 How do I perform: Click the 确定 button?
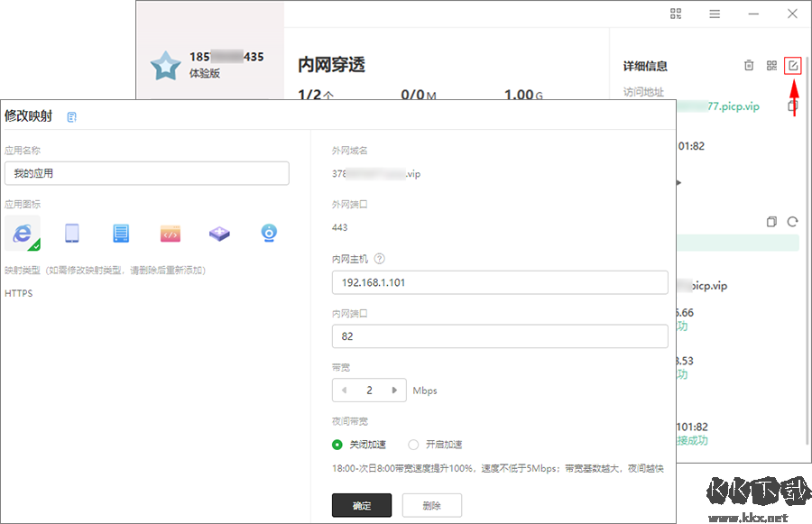tap(362, 506)
